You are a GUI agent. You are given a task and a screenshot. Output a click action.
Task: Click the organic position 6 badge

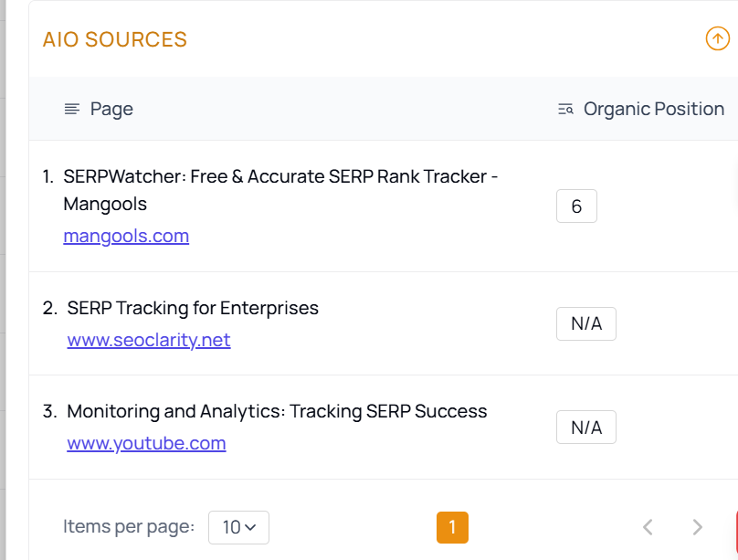(576, 206)
